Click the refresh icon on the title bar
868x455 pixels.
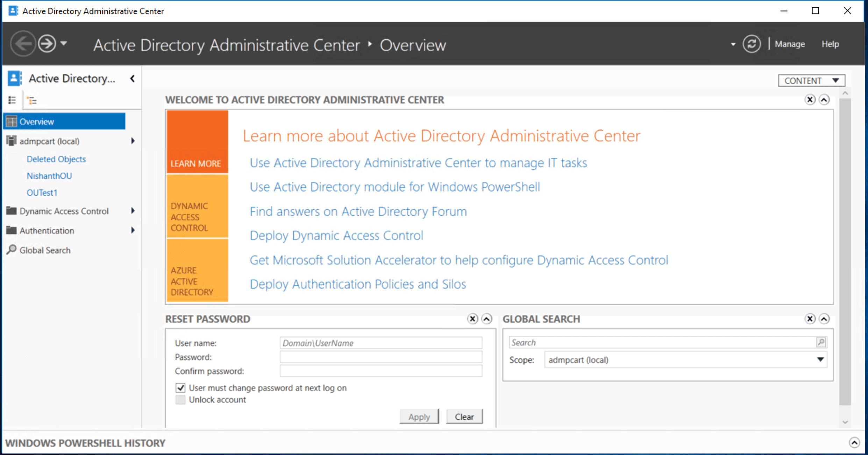coord(752,44)
